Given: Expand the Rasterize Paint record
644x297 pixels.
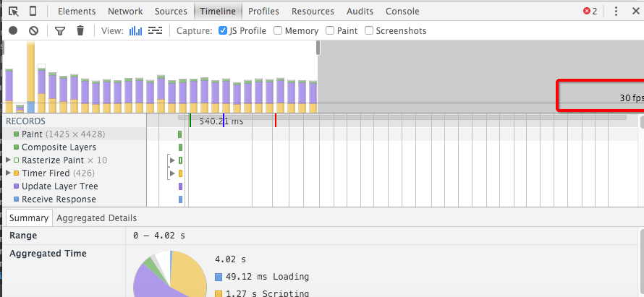Looking at the screenshot, I should [x=9, y=160].
